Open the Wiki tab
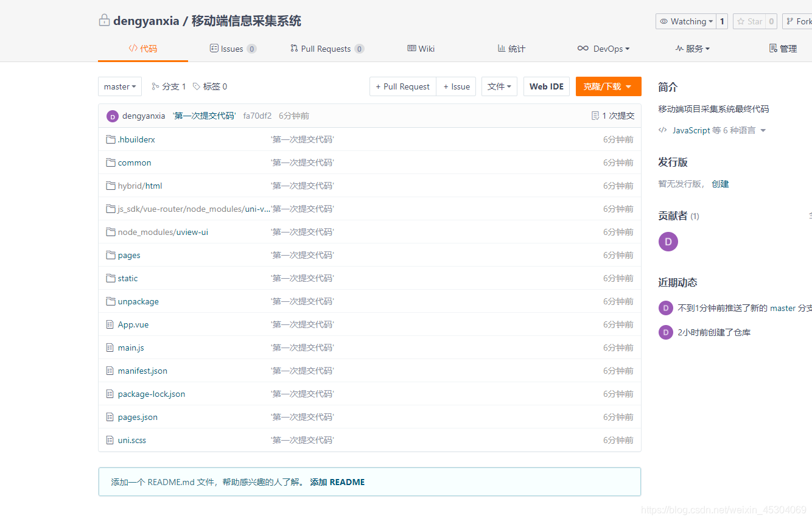This screenshot has width=812, height=521. 421,49
